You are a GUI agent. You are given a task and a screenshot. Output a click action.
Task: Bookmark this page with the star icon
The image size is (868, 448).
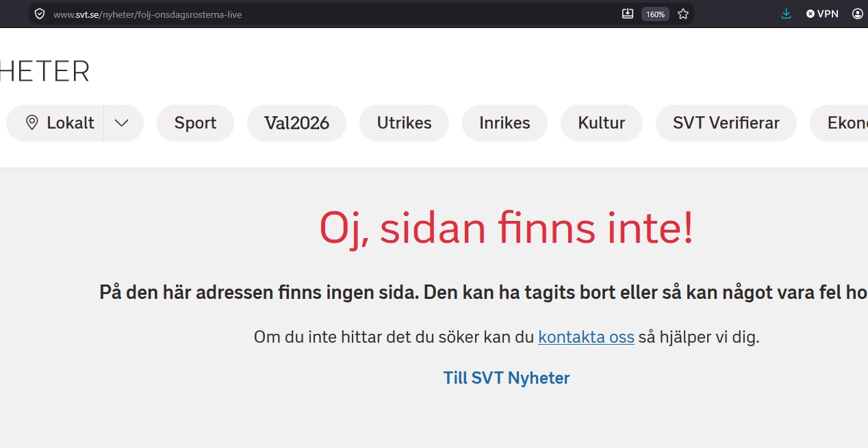click(683, 14)
